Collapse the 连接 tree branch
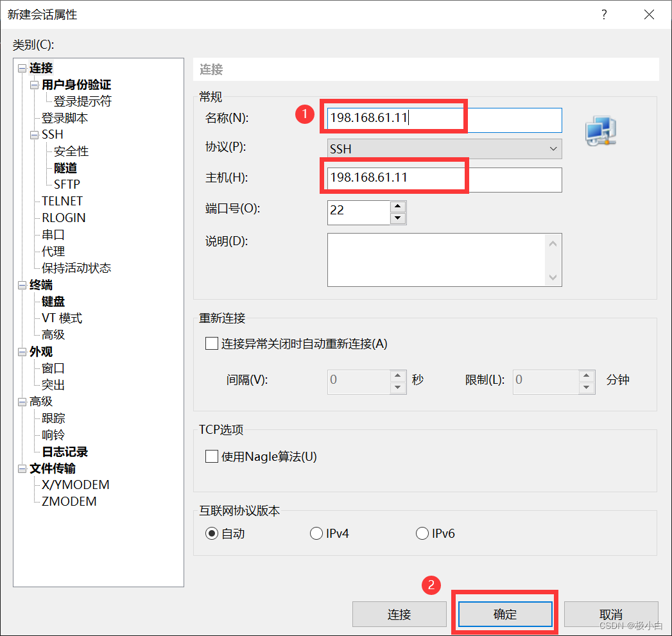The width and height of the screenshot is (672, 636). point(21,68)
